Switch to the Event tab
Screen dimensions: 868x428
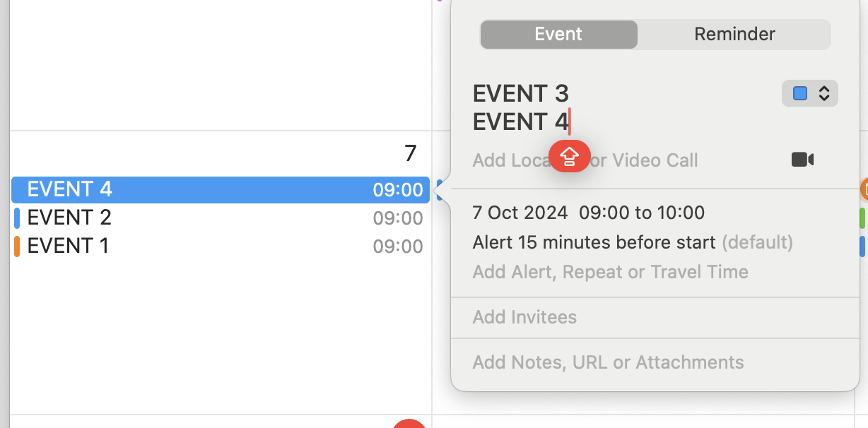[x=558, y=33]
